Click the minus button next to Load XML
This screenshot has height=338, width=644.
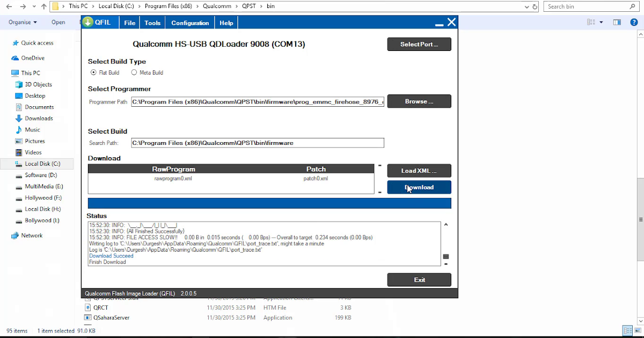pos(380,166)
